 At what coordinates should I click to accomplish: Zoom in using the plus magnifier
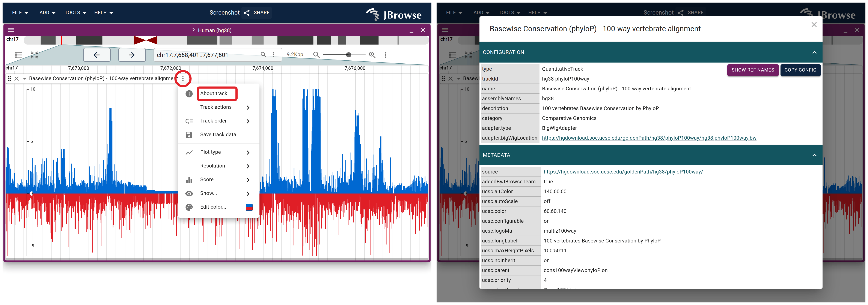372,55
